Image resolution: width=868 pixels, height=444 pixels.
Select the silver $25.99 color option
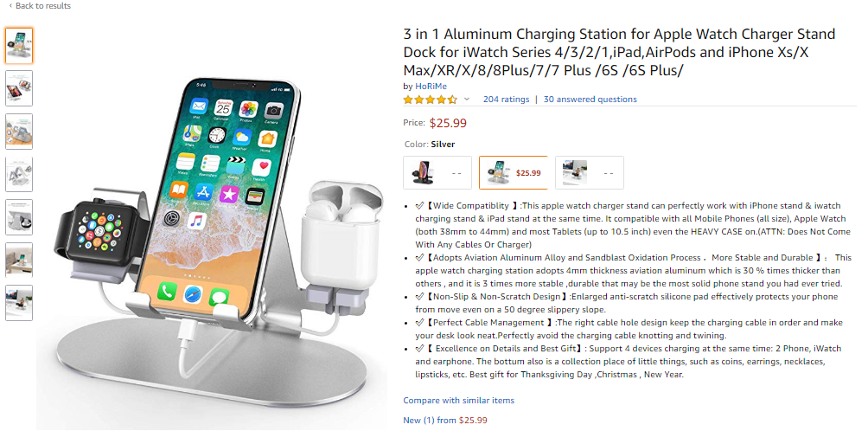[x=514, y=173]
